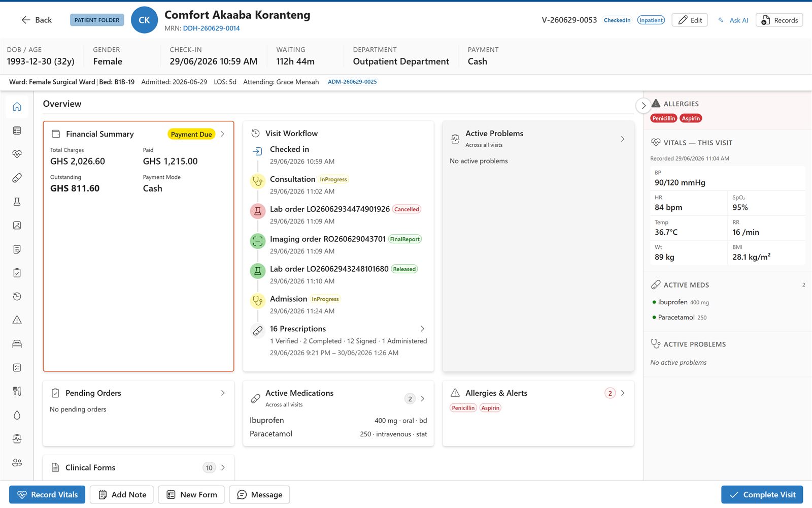Open the diet fork-and-knife sidebar icon
This screenshot has width=812, height=508.
(x=17, y=391)
